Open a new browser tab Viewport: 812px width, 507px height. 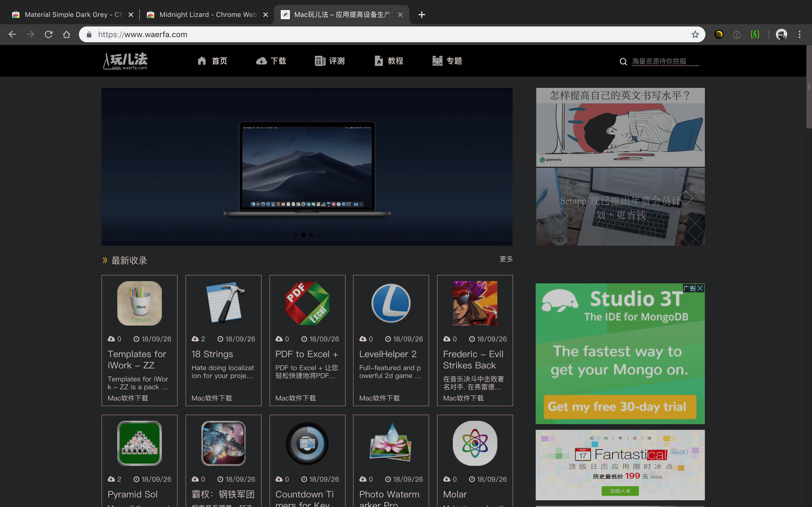(x=422, y=14)
